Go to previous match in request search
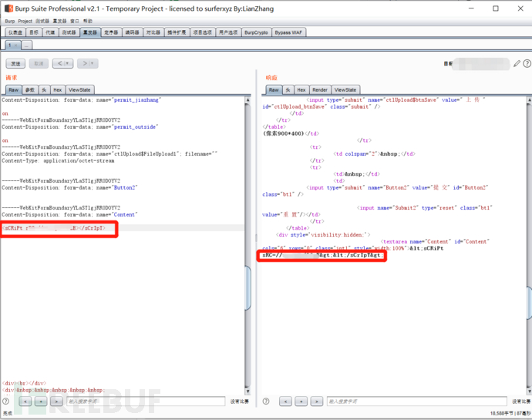 pyautogui.click(x=25, y=402)
